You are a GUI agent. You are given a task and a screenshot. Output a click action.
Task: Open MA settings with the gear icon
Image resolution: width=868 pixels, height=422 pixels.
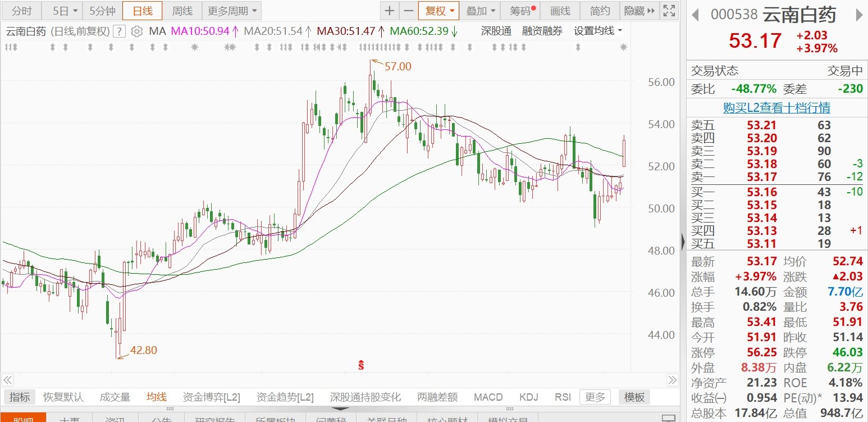pos(136,31)
